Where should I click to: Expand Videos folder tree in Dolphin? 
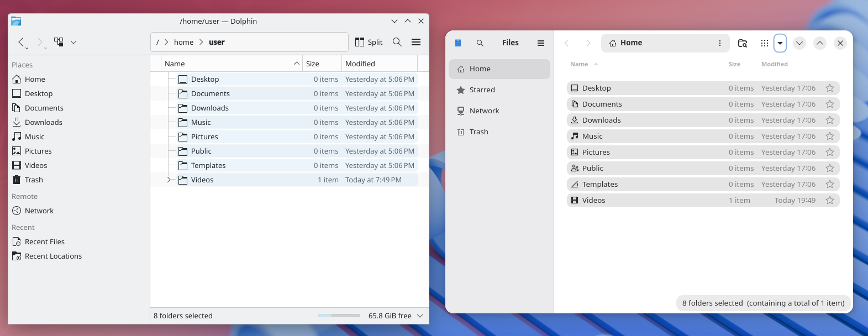point(169,180)
